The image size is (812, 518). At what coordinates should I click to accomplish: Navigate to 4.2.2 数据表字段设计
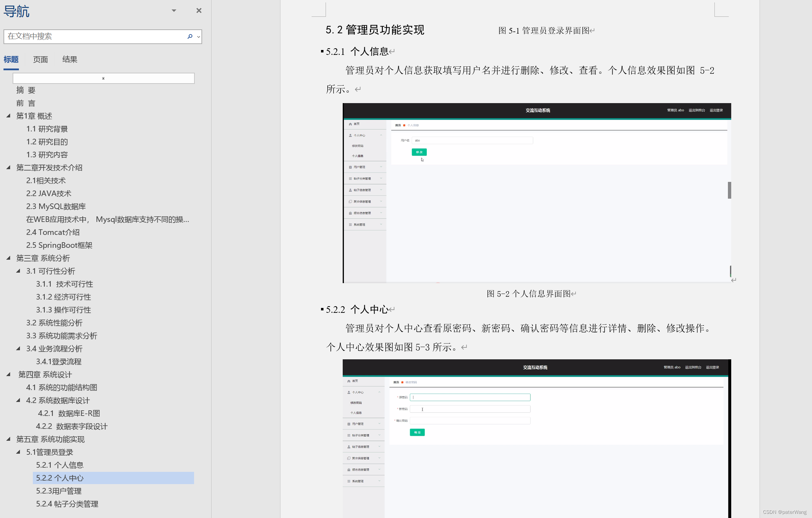(x=72, y=426)
